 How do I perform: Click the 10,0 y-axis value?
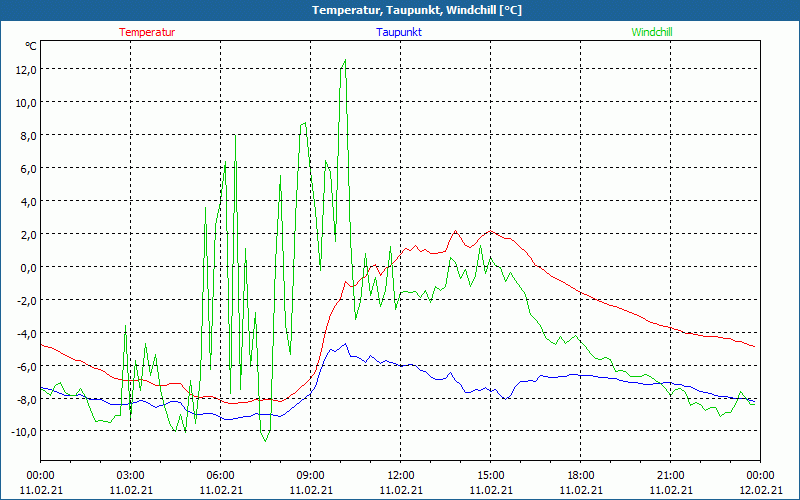(x=26, y=103)
